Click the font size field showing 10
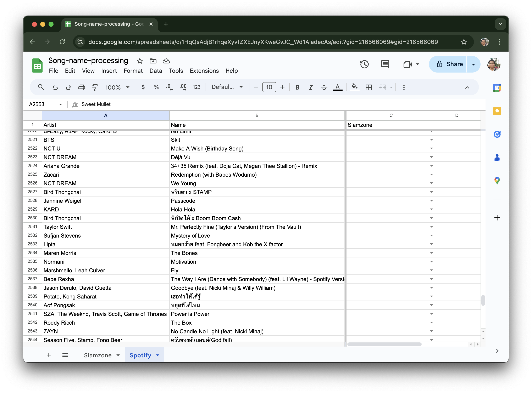This screenshot has width=532, height=393. [269, 87]
